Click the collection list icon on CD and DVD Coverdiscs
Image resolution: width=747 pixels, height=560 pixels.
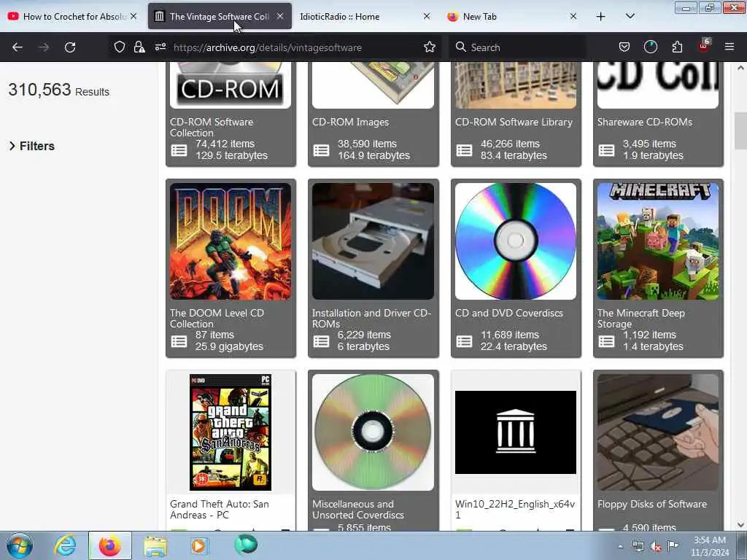(464, 341)
